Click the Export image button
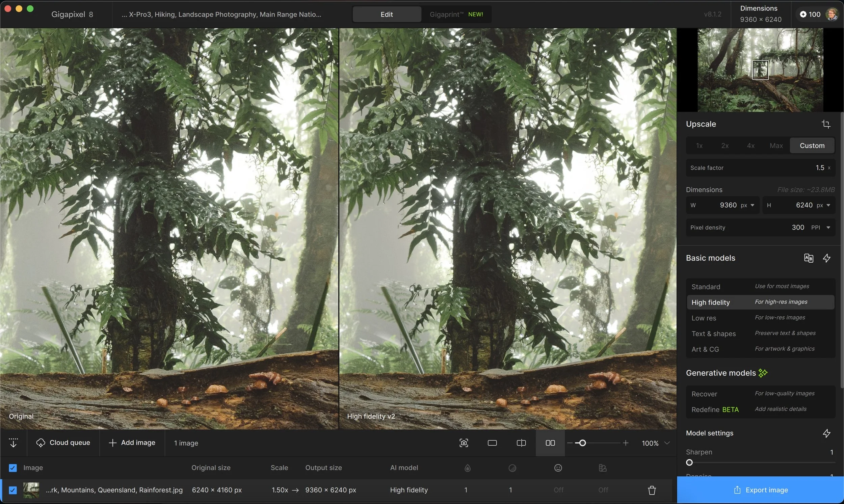Viewport: 844px width, 504px height. pyautogui.click(x=761, y=490)
